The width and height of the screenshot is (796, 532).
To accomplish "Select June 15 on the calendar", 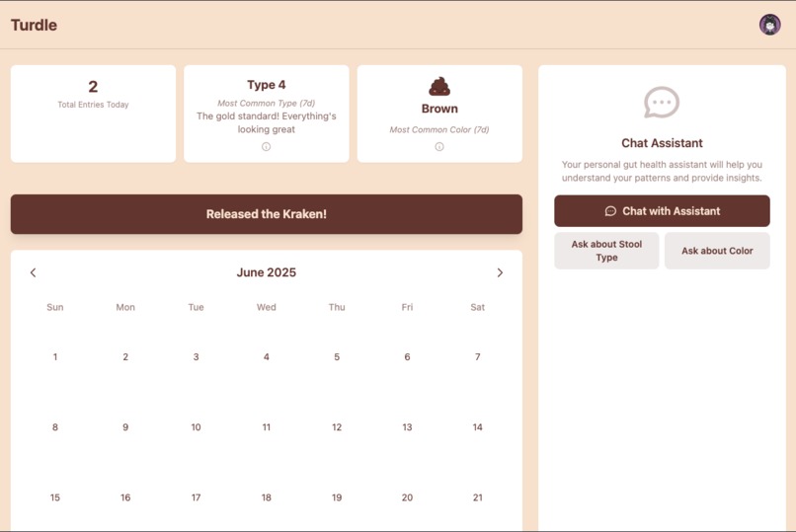I will (x=55, y=497).
